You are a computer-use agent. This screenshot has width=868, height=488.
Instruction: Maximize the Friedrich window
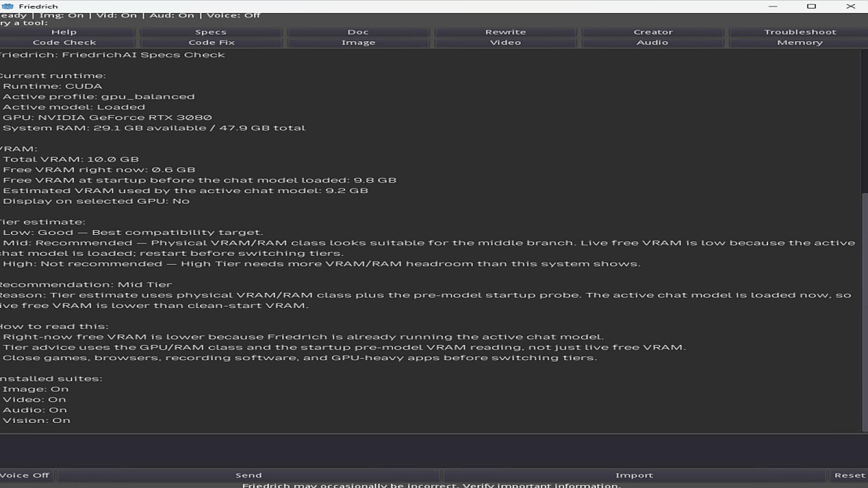[x=812, y=7]
